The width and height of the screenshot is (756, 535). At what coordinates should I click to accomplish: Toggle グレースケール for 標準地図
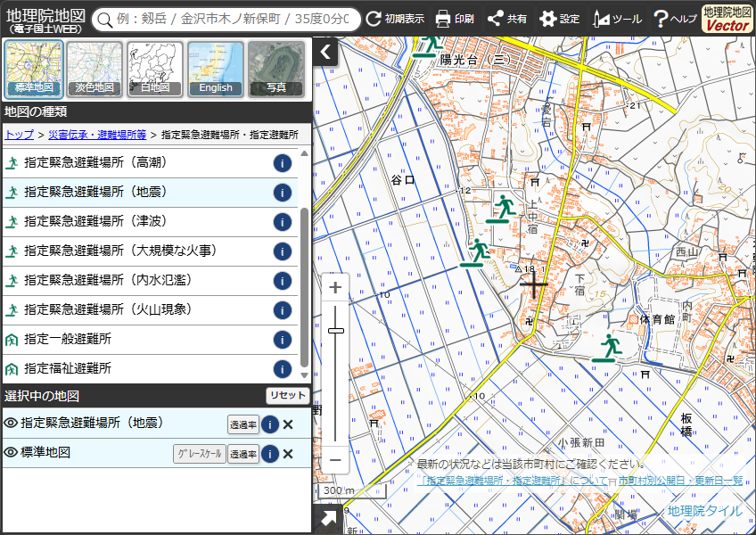[x=199, y=454]
